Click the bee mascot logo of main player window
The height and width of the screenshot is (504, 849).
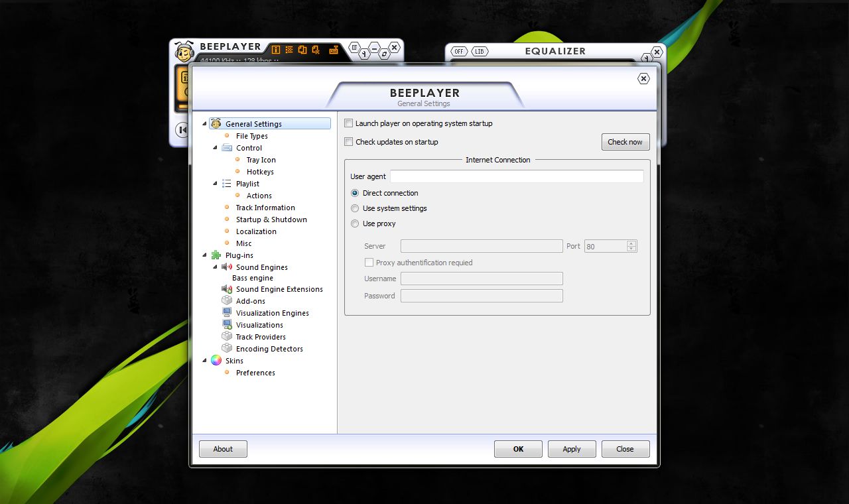coord(184,52)
